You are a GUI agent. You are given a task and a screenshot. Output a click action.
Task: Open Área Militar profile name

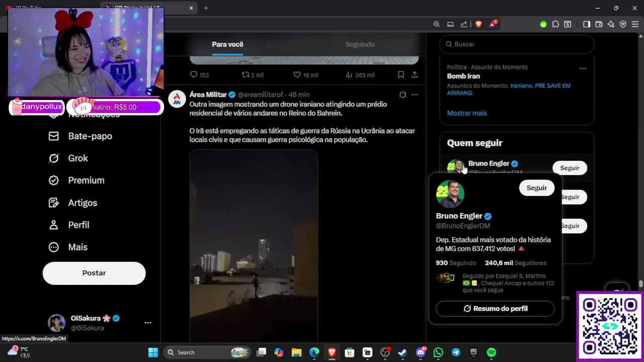tap(208, 95)
